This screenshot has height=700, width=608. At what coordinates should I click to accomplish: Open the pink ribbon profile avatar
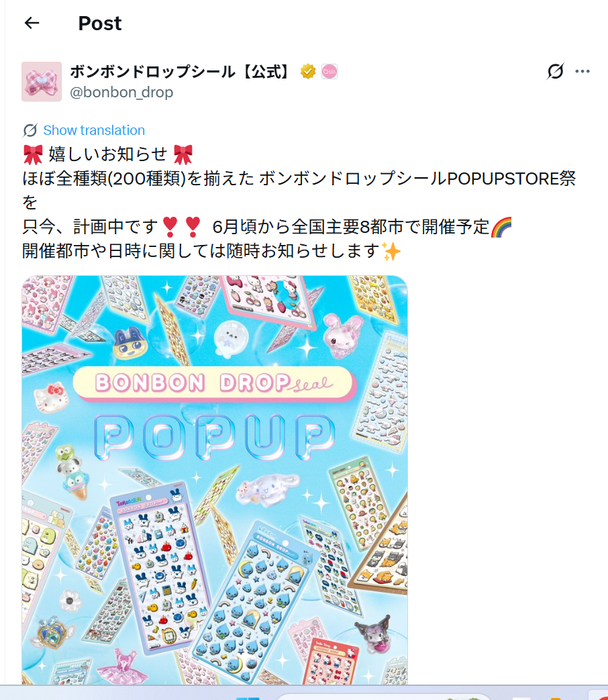point(42,82)
